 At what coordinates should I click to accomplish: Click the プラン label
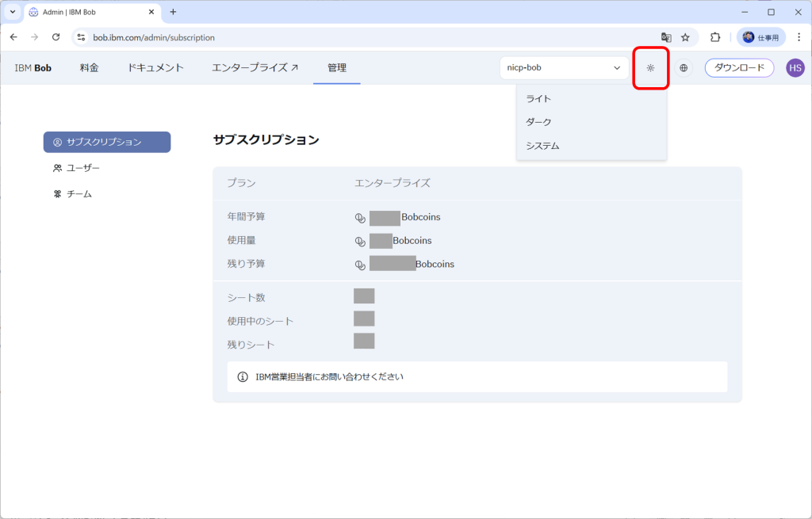[241, 183]
